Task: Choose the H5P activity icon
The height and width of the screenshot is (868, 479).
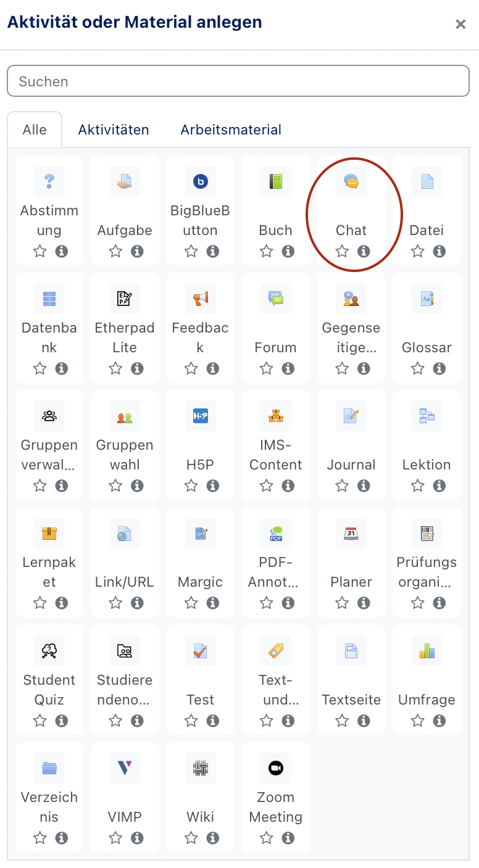Action: click(x=200, y=416)
